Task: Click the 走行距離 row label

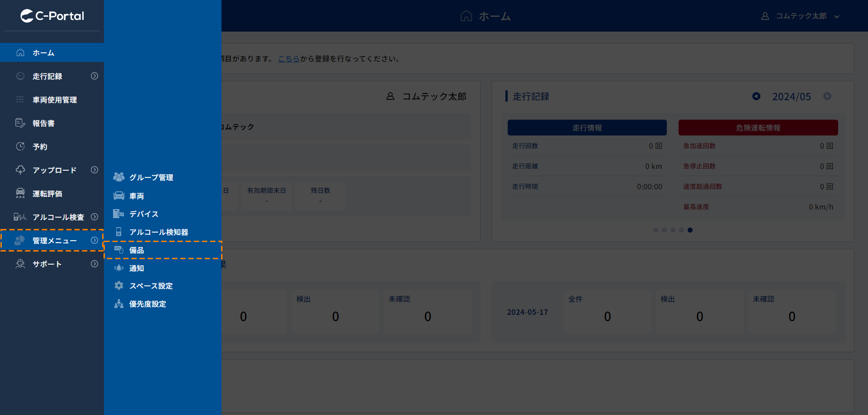Action: (x=525, y=166)
